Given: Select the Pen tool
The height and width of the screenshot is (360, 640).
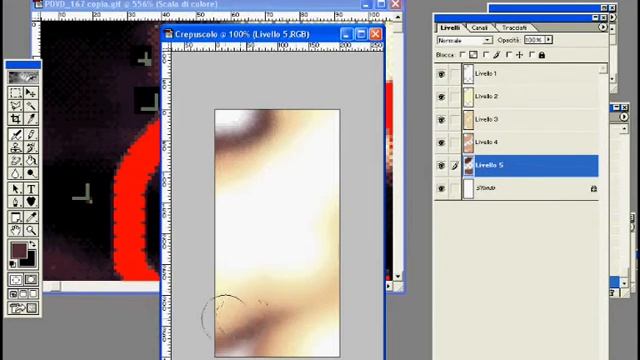Looking at the screenshot, I should click(x=16, y=202).
